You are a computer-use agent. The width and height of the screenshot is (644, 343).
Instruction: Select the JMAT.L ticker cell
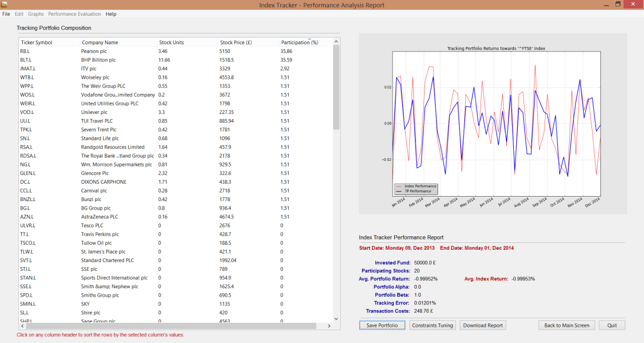click(x=28, y=69)
